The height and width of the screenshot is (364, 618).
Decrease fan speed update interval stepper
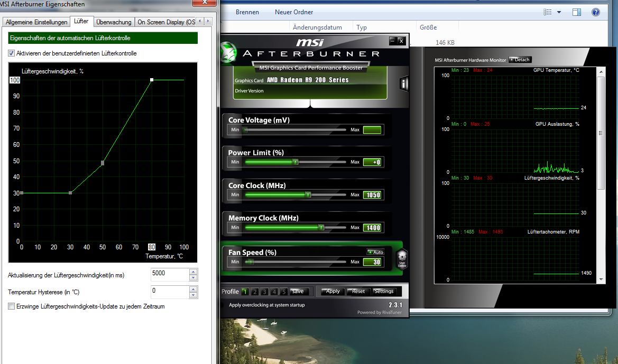[x=193, y=278]
